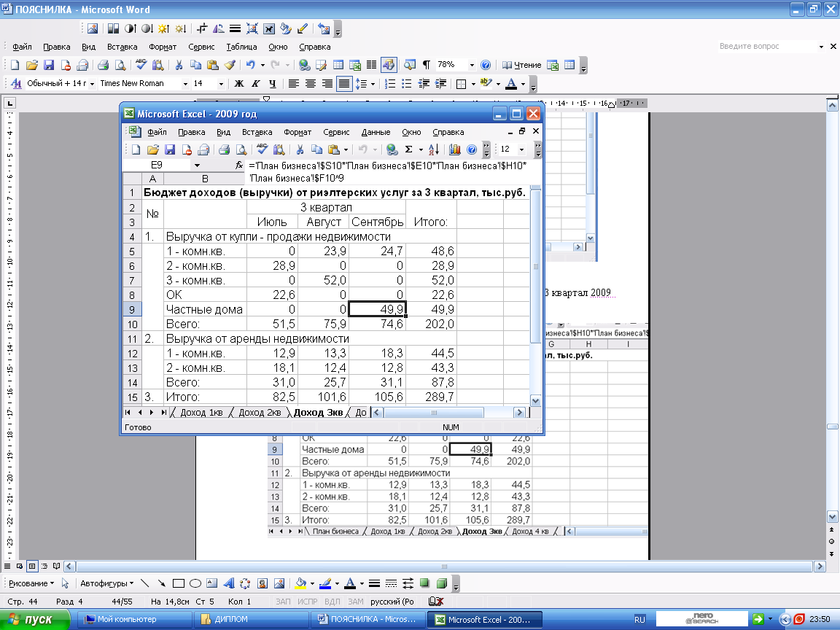Screen dimensions: 840x630
Task: Toggle Bold formatting in Word toolbar
Action: coord(238,84)
